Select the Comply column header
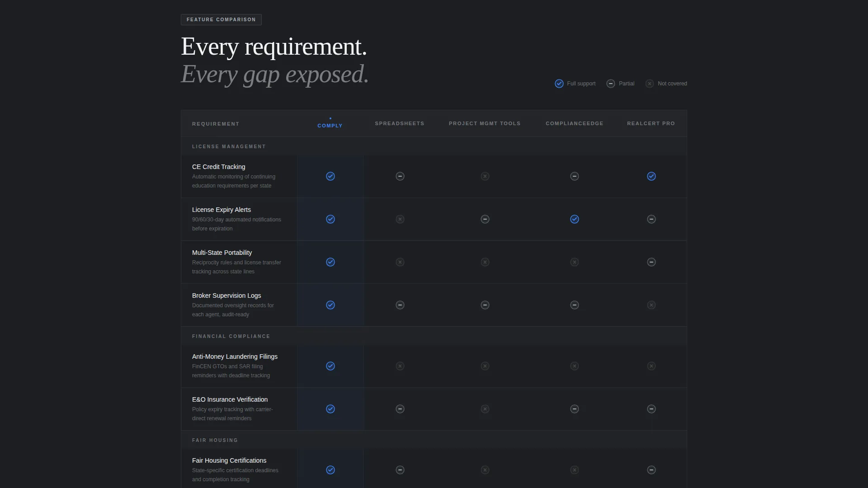Viewport: 868px width, 488px height. pos(330,126)
